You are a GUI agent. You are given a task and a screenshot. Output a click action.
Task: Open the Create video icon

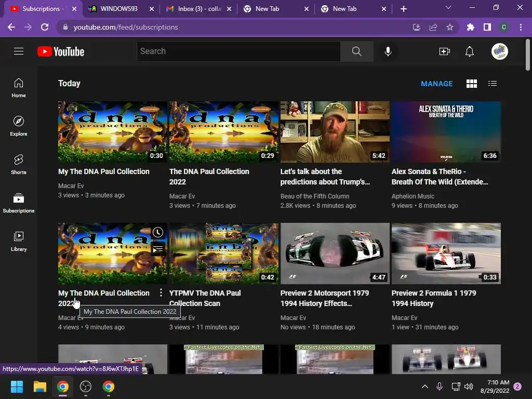click(445, 51)
